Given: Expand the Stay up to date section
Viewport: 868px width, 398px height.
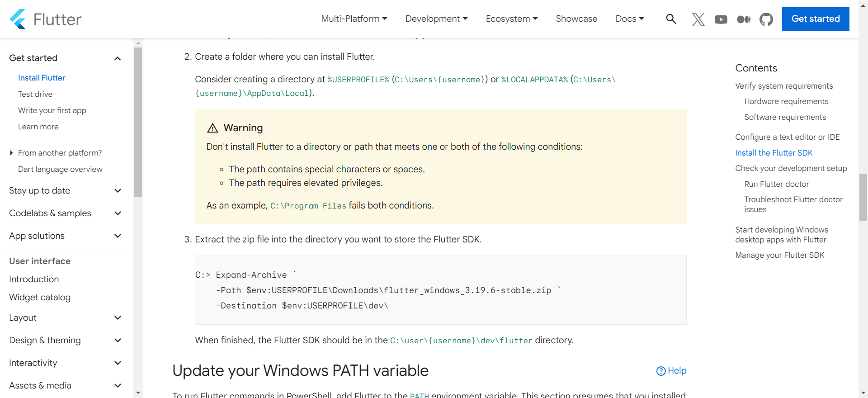Looking at the screenshot, I should pos(118,191).
